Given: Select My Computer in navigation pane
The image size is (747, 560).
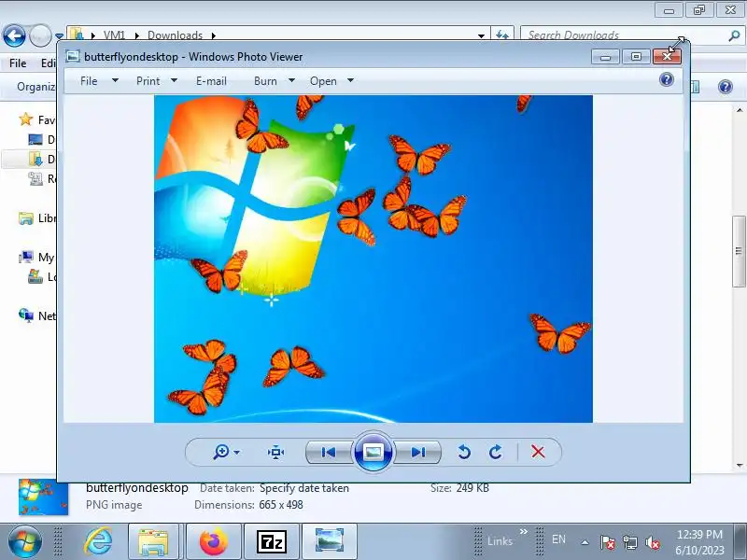Looking at the screenshot, I should (x=37, y=258).
